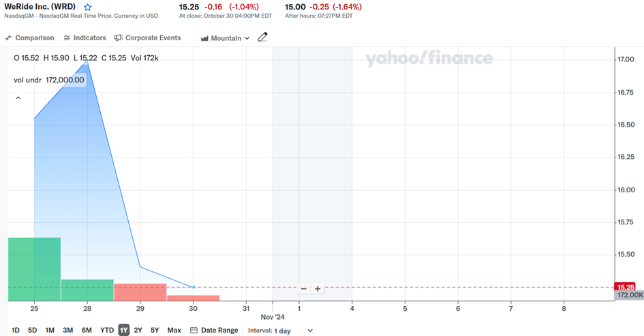Open the Interval 1 day dropdown

pyautogui.click(x=293, y=331)
